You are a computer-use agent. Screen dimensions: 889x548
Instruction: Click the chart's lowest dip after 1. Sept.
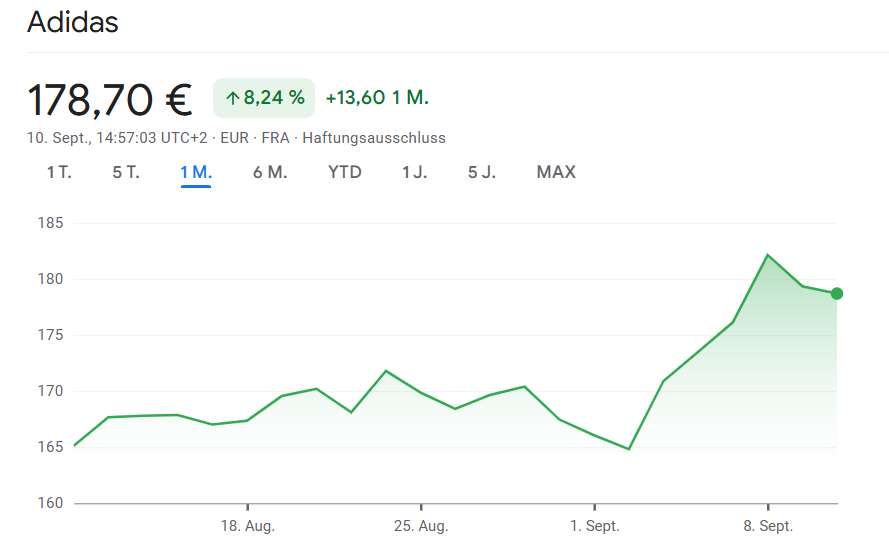coord(629,449)
